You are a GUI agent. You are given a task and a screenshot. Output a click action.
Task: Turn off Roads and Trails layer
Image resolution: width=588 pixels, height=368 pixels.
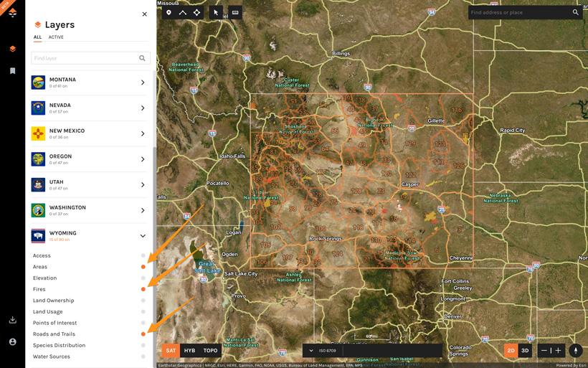click(x=143, y=334)
